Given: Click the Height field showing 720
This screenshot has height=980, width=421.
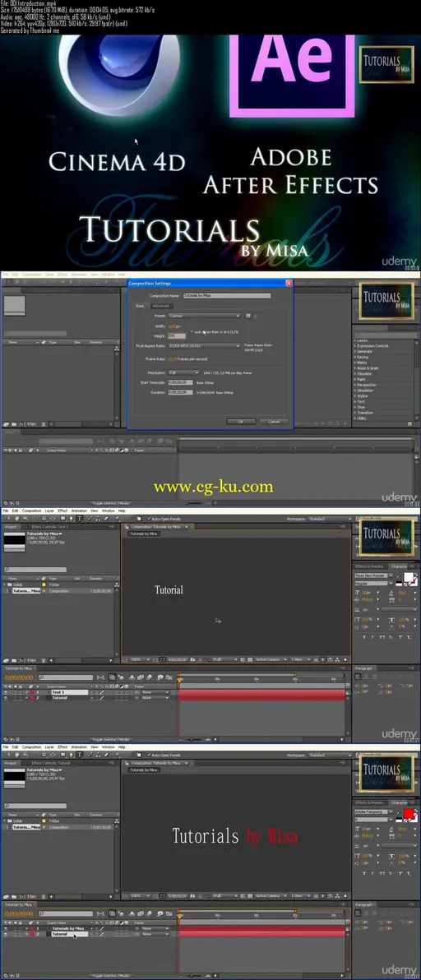Looking at the screenshot, I should pos(177,336).
